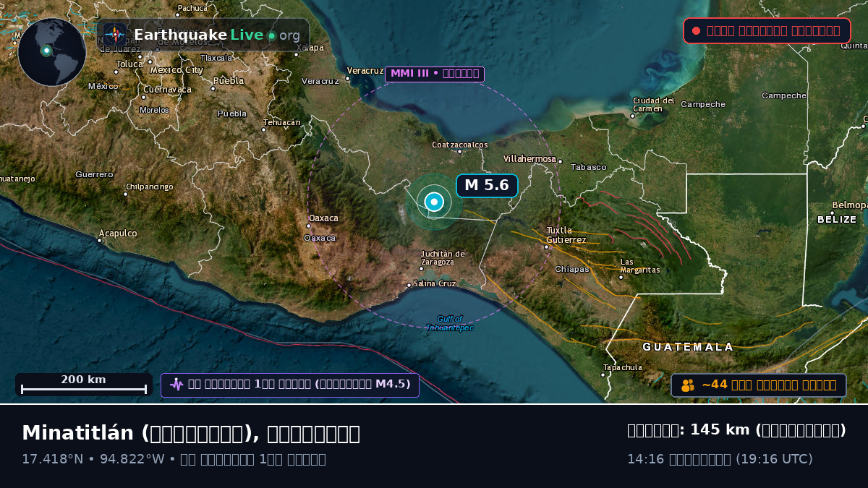Click the Cuernavaca city label
The height and width of the screenshot is (488, 868).
click(168, 90)
